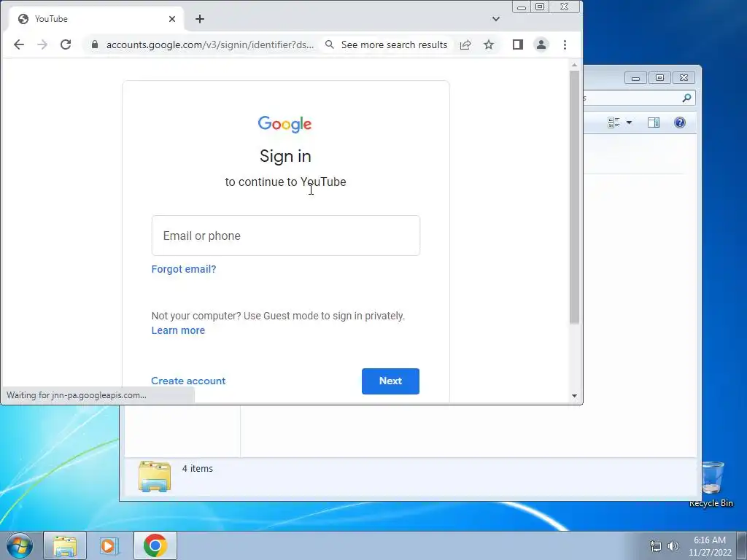Select the YouTube browser tab
The width and height of the screenshot is (747, 560).
(96, 18)
